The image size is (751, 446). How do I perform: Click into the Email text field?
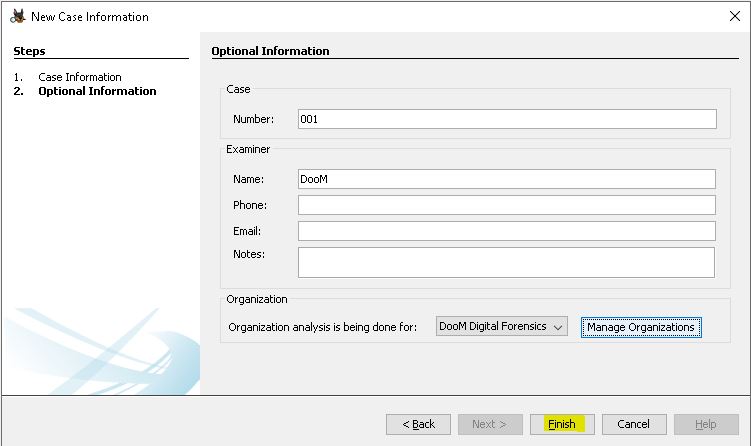507,231
